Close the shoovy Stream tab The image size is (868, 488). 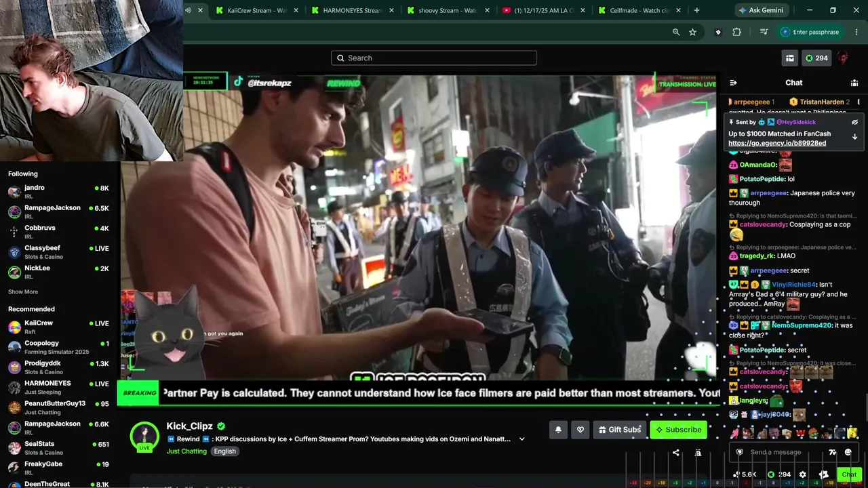click(487, 10)
